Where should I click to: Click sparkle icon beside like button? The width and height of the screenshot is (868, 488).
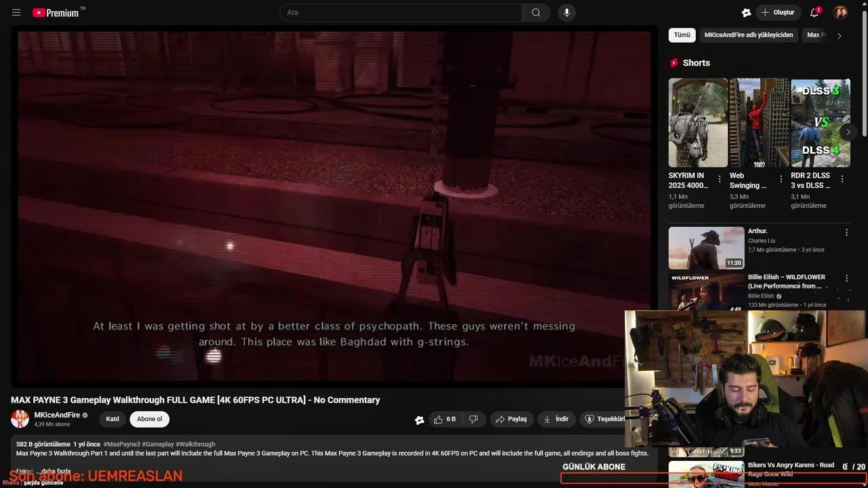tap(420, 420)
